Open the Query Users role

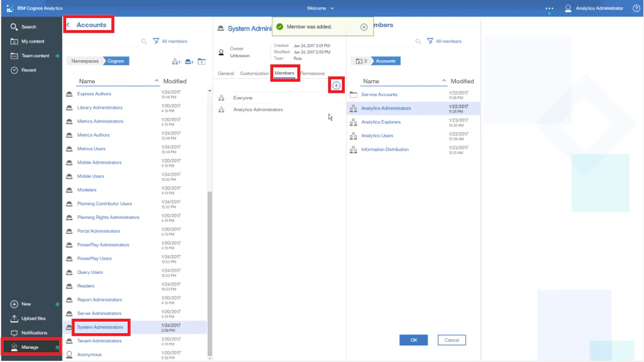[90, 272]
